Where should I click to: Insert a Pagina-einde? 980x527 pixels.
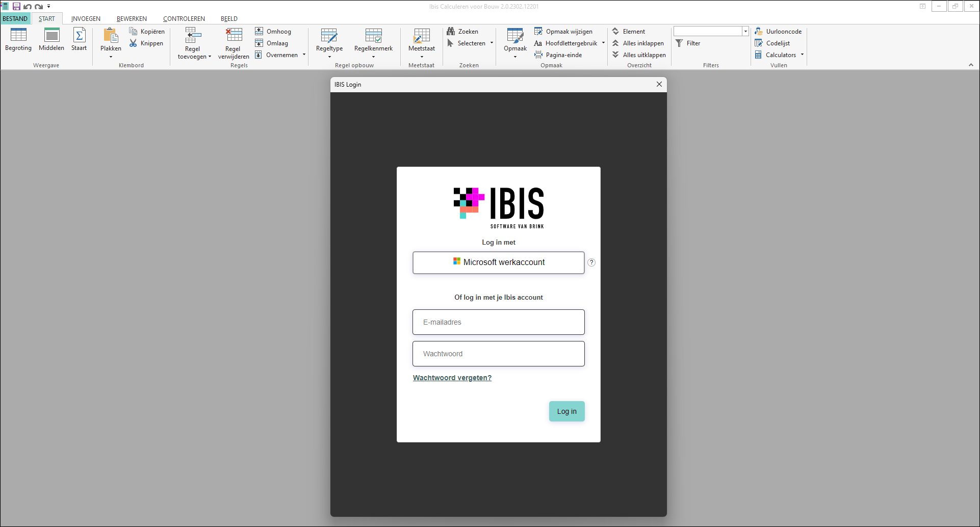558,55
